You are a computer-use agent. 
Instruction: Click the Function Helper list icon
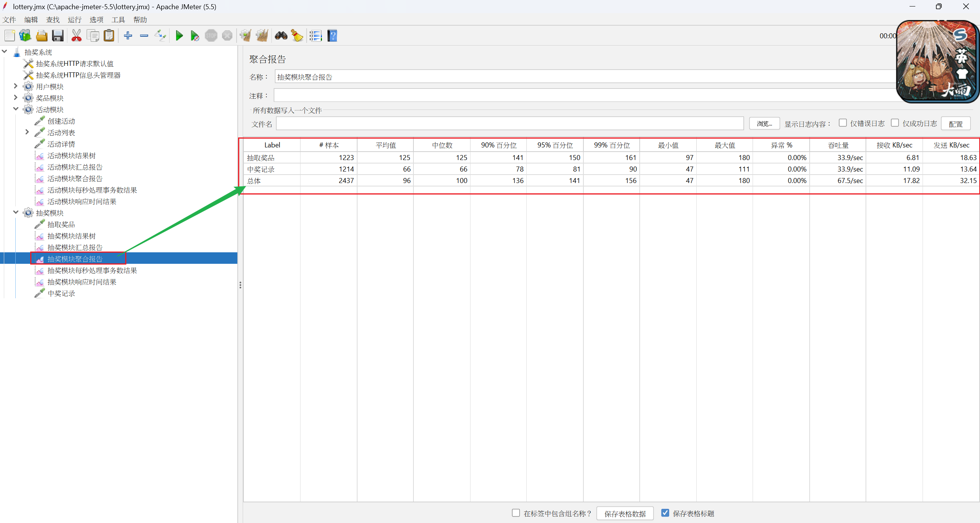315,36
